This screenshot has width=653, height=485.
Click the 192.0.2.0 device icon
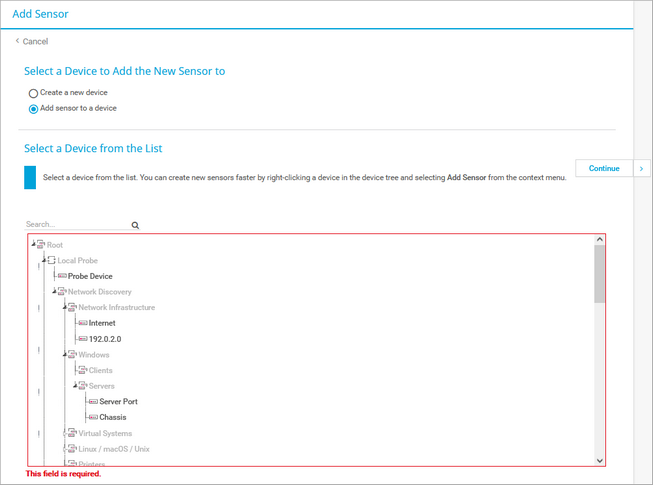point(82,339)
